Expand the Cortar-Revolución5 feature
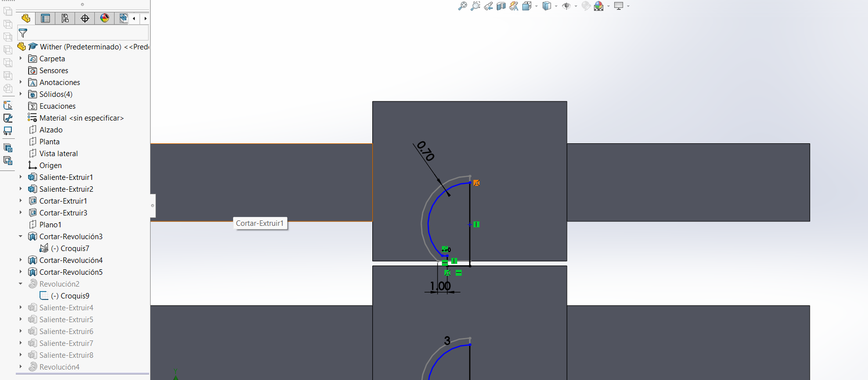The width and height of the screenshot is (868, 380). (21, 272)
